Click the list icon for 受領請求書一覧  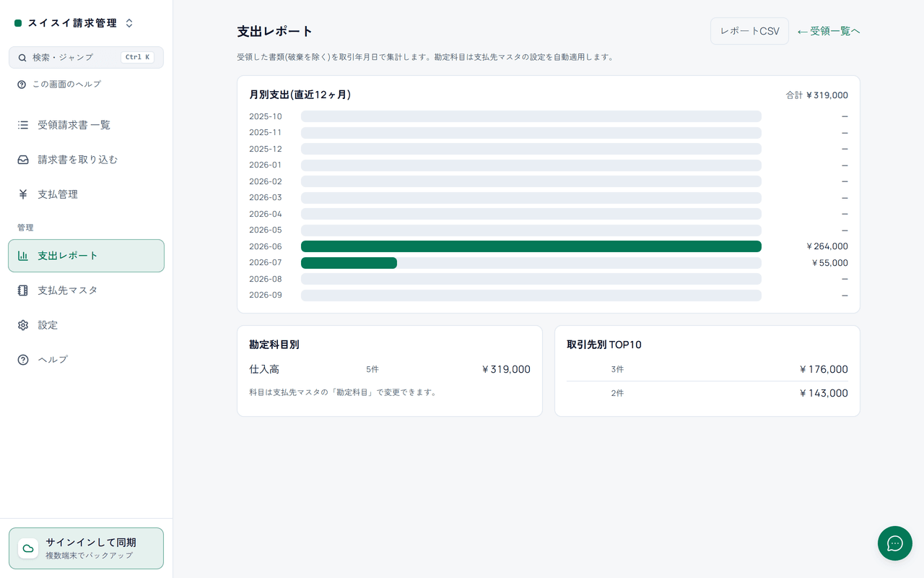pyautogui.click(x=23, y=125)
